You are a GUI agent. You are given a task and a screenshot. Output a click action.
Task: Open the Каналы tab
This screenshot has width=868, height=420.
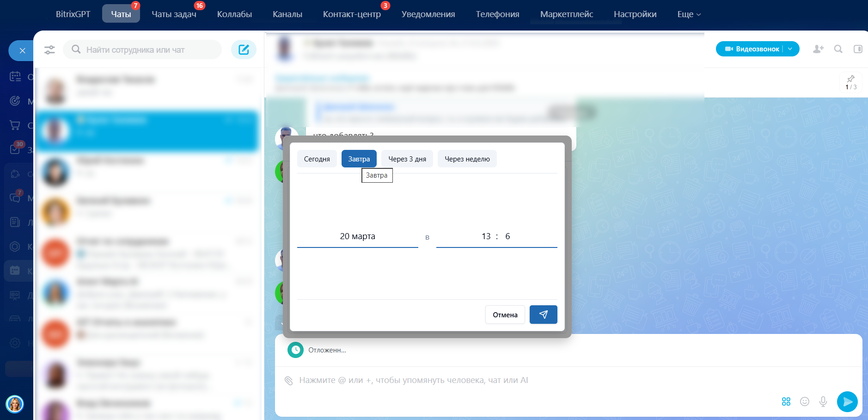point(287,14)
